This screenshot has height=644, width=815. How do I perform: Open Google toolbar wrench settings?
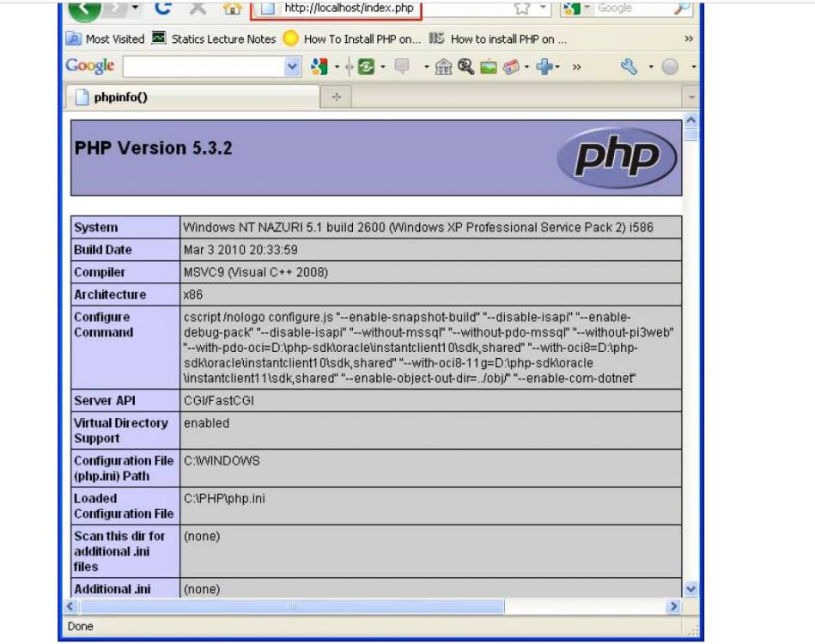pos(629,67)
